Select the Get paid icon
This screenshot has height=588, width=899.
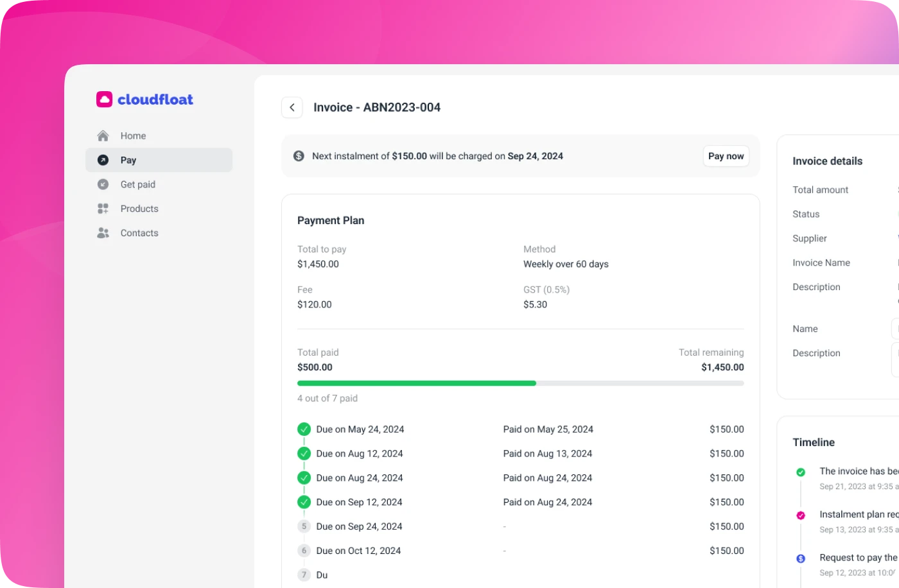(103, 184)
